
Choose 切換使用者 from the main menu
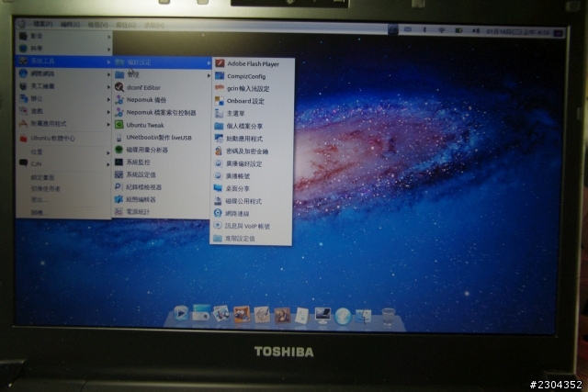click(45, 188)
